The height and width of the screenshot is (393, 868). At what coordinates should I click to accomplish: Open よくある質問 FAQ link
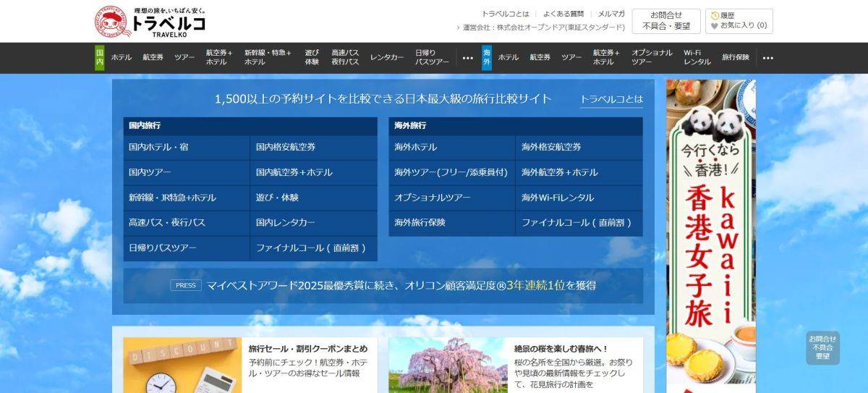pos(563,14)
